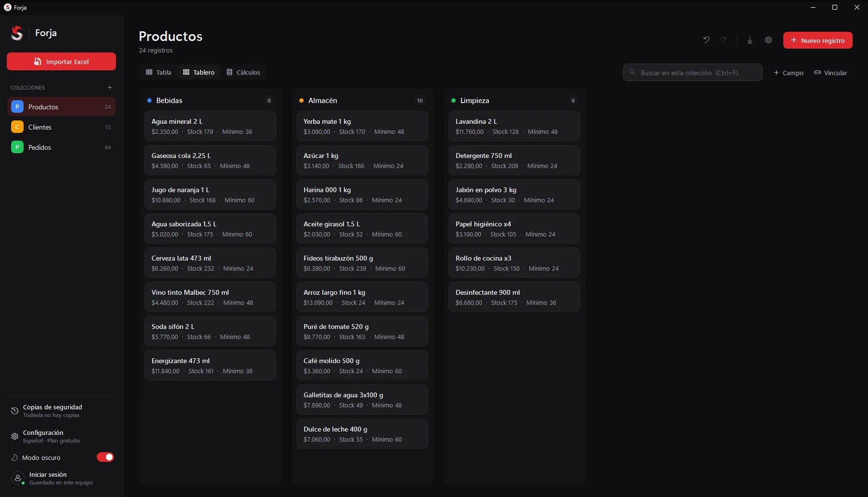
Task: Click the Forja logo in sidebar
Action: 17,33
